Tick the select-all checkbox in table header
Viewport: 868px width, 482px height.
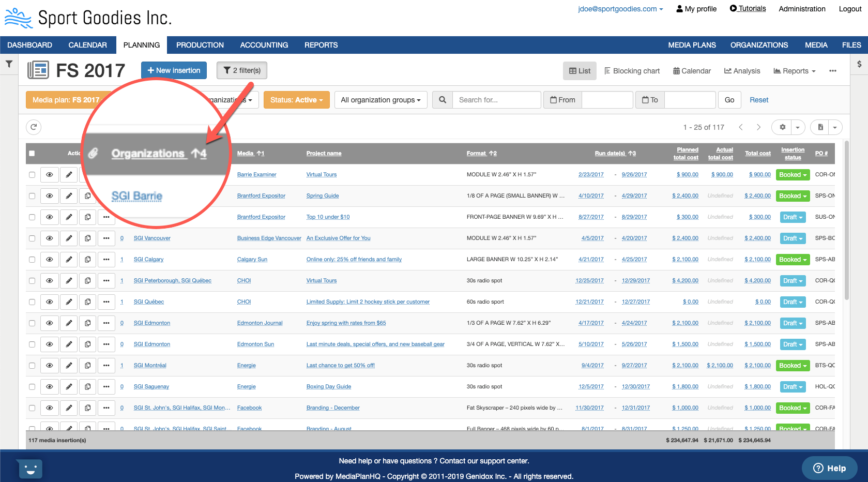[32, 154]
